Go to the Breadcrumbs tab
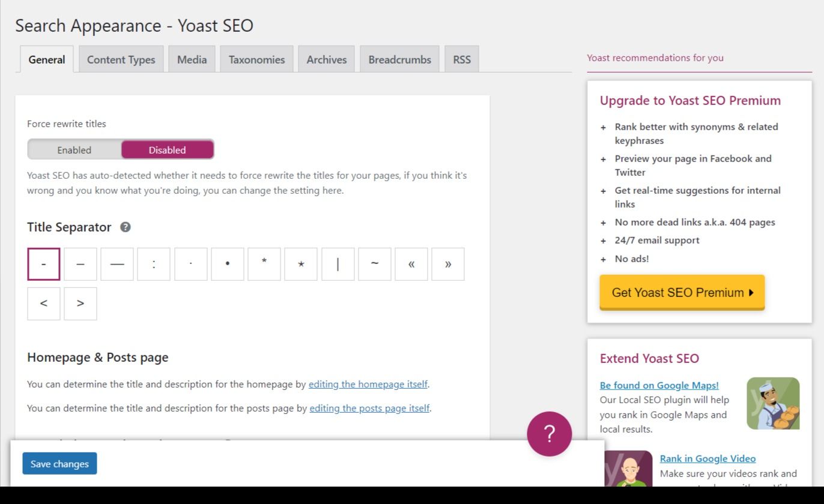This screenshot has height=504, width=824. click(x=400, y=59)
